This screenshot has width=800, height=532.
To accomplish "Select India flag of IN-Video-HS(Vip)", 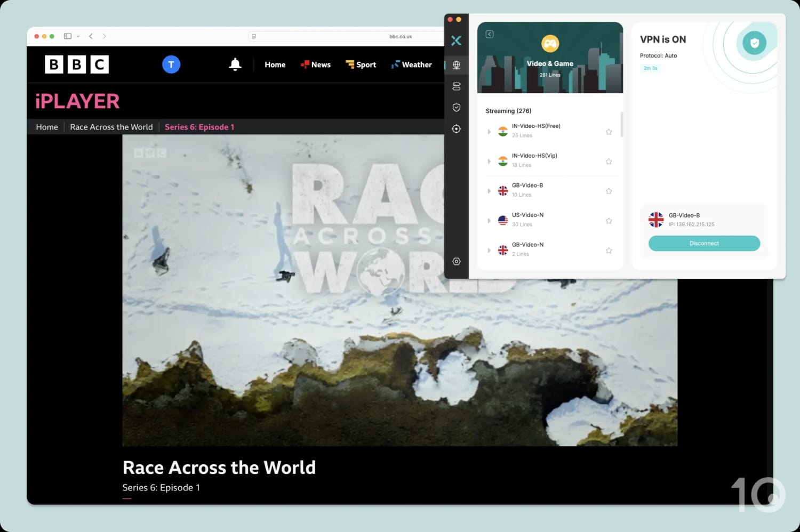I will [x=503, y=162].
